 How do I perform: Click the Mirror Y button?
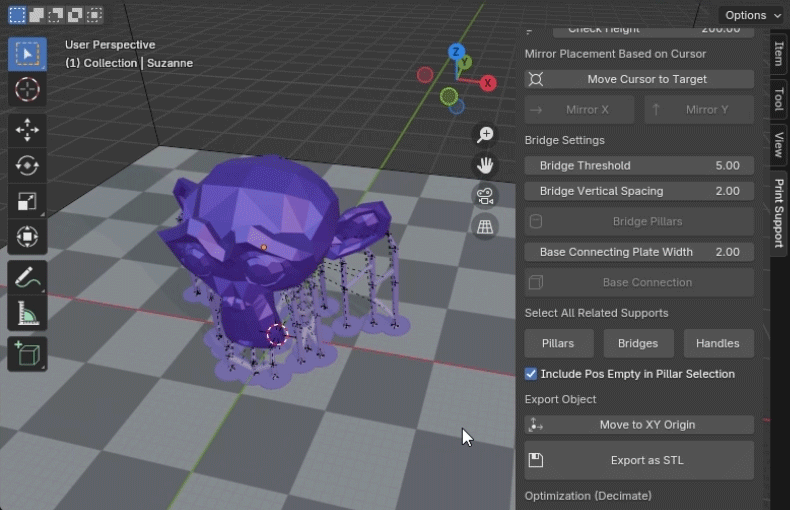699,110
